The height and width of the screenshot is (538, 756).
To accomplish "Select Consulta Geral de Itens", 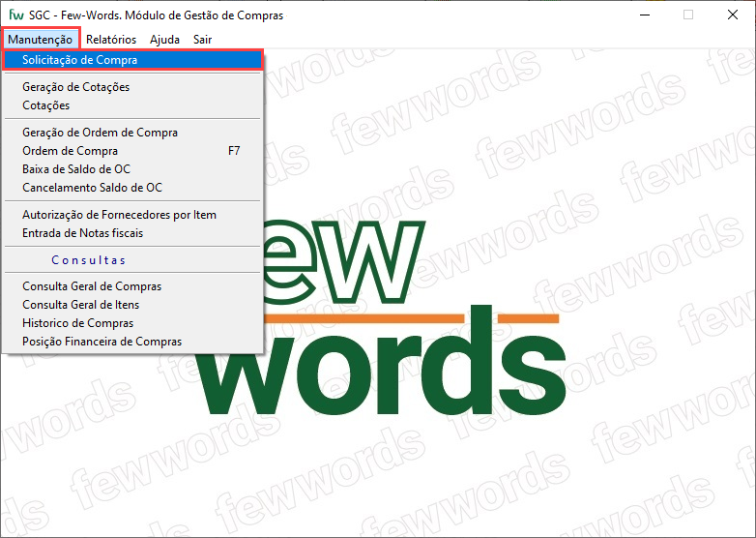I will click(x=132, y=305).
